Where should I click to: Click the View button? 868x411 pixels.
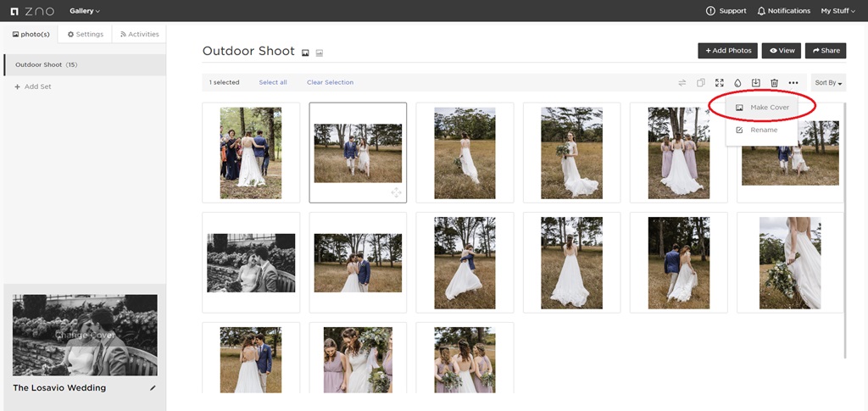point(782,50)
